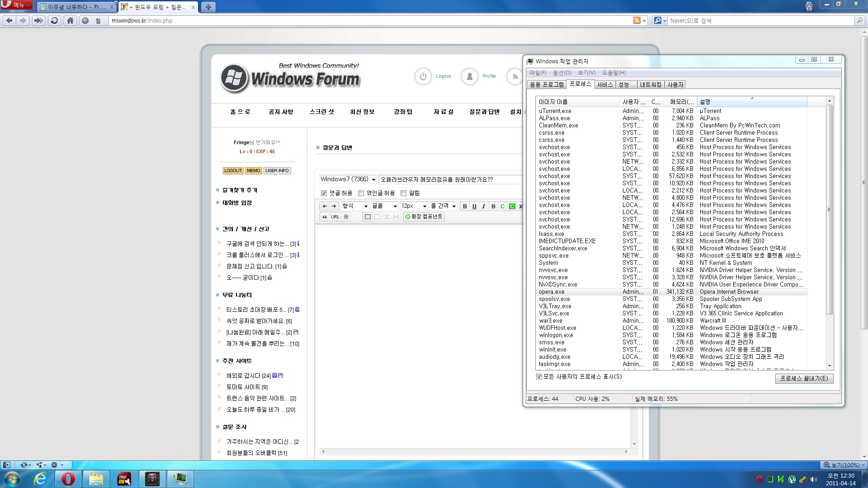Pick green text color C button
This screenshot has width=868, height=488.
click(502, 206)
